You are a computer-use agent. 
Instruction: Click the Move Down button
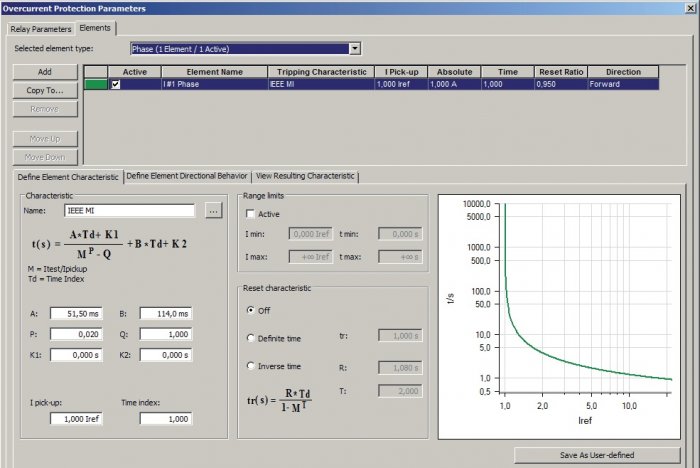pyautogui.click(x=45, y=157)
